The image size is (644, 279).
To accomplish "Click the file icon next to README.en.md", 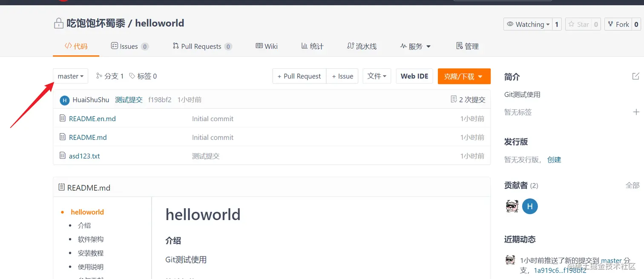I will point(63,118).
